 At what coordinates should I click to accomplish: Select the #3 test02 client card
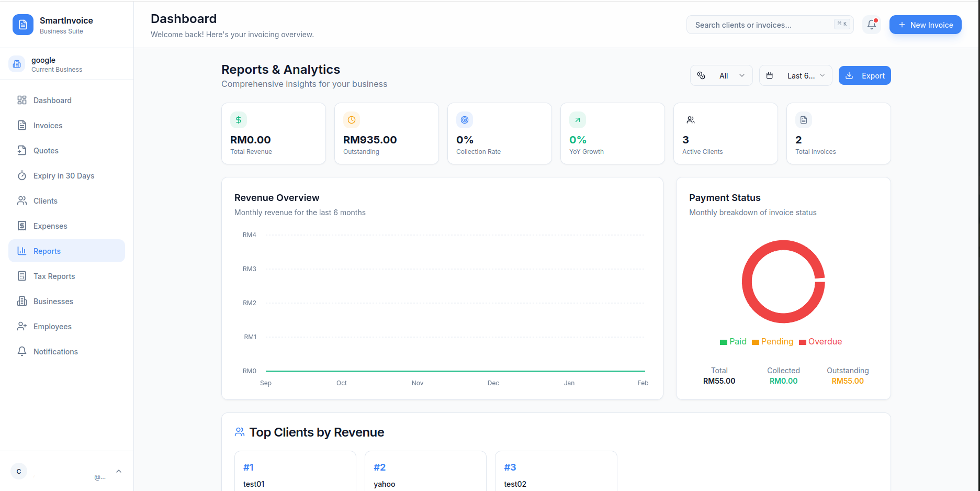point(556,471)
